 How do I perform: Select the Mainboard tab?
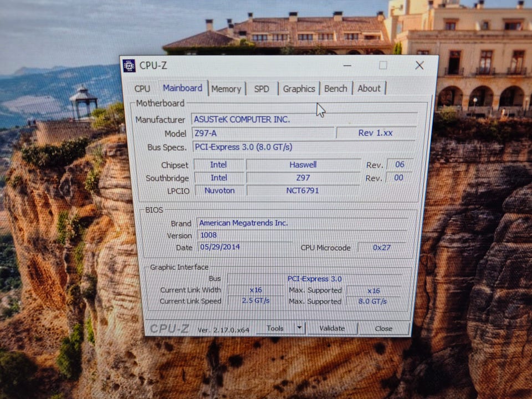click(182, 88)
